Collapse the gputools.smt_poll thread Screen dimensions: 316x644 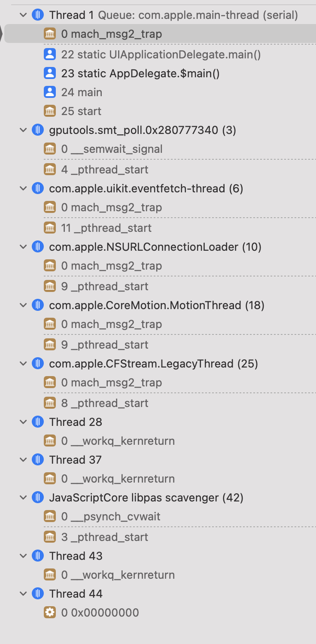tap(23, 130)
